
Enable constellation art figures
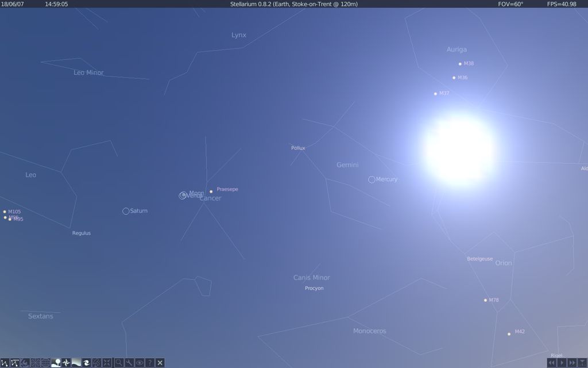(x=25, y=363)
